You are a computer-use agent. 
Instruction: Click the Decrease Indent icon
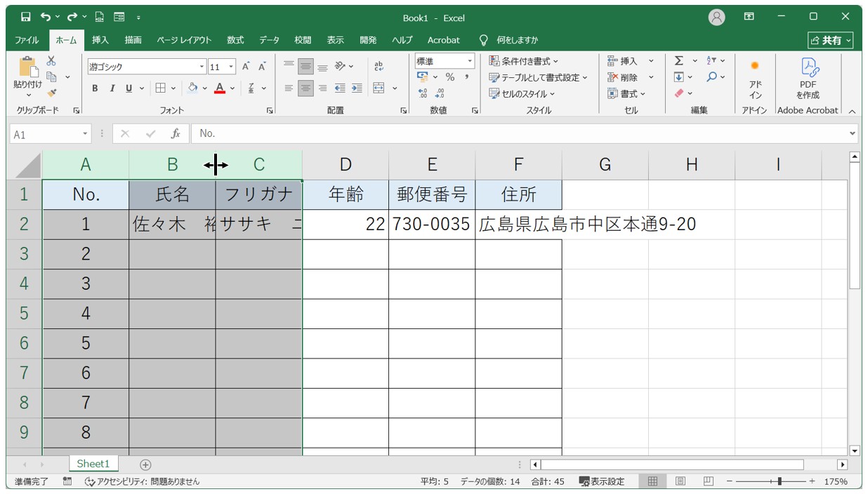pyautogui.click(x=340, y=88)
